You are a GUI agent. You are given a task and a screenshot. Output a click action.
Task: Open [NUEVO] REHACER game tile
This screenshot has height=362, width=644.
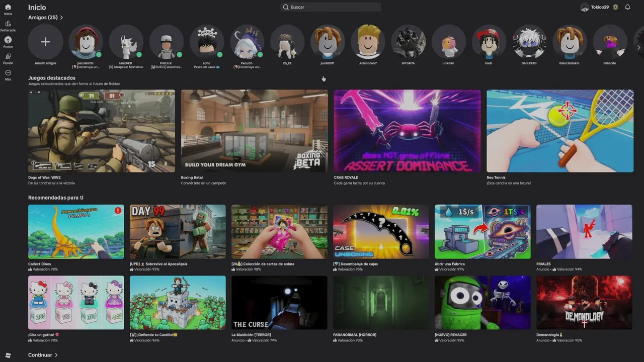tap(482, 303)
